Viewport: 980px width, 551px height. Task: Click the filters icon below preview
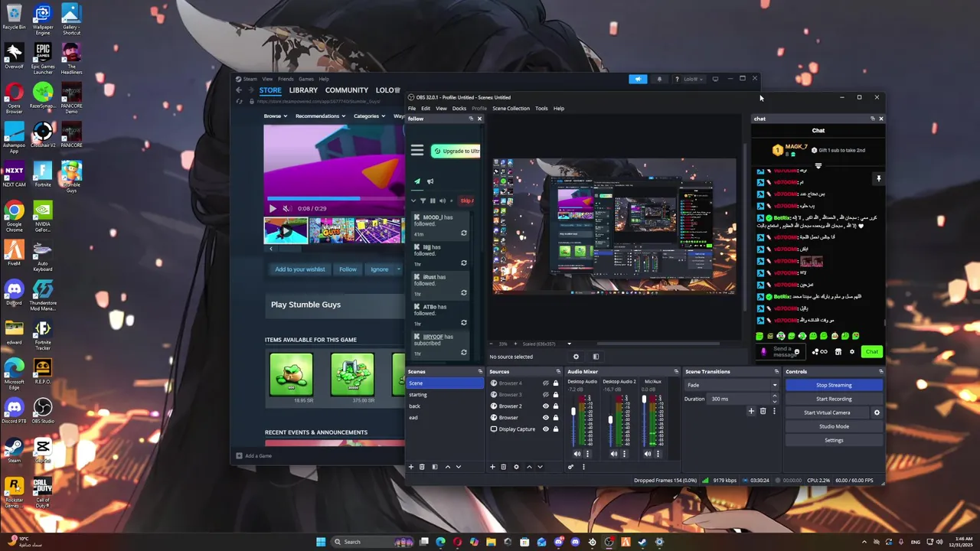tap(596, 357)
